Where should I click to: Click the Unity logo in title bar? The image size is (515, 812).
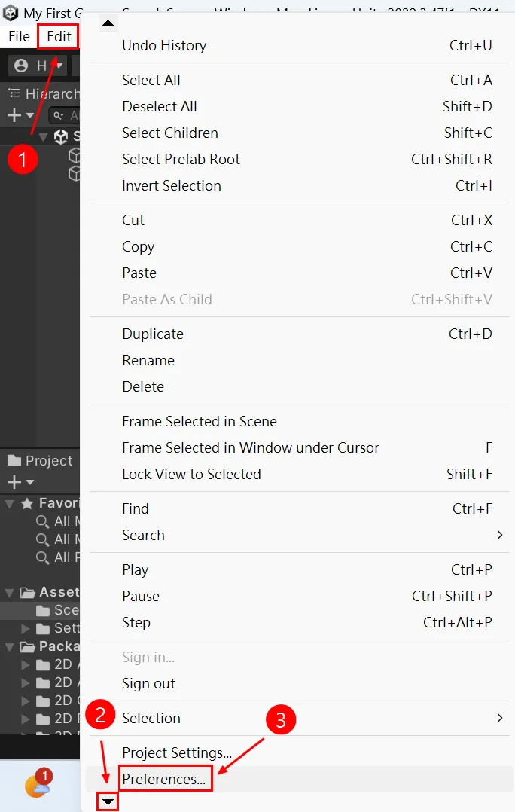(x=11, y=13)
